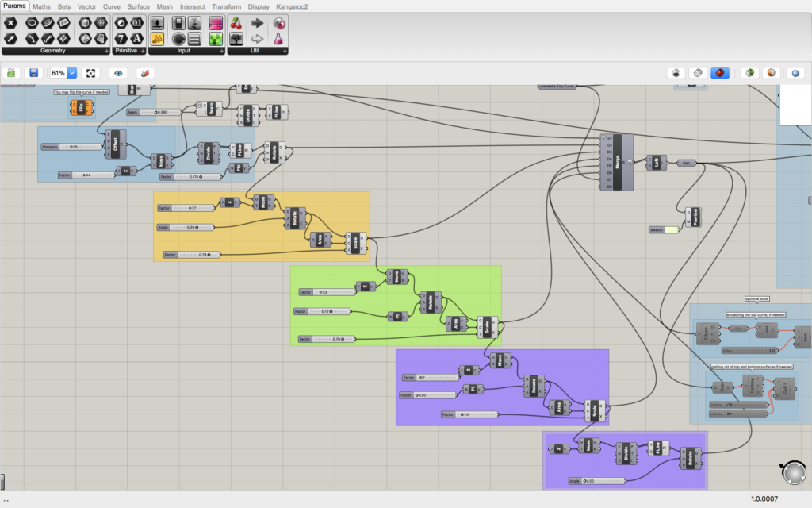Select the Offset component

point(115,144)
